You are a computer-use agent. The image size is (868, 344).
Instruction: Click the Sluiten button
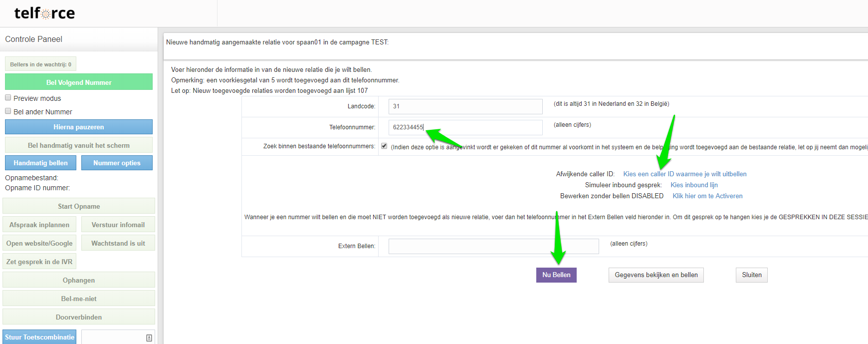pos(751,275)
